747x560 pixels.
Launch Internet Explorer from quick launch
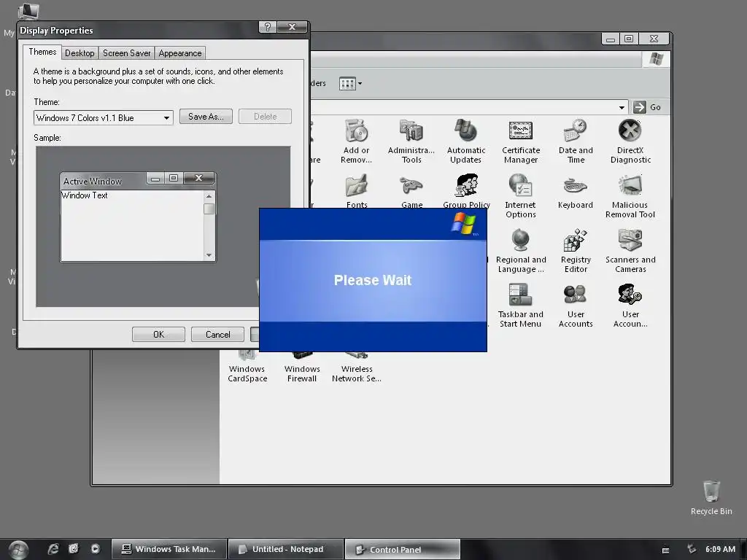pos(53,549)
